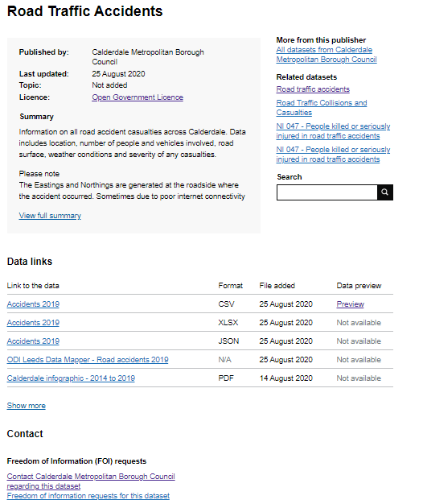
Task: Open Freedom of information requests link
Action: (x=88, y=496)
